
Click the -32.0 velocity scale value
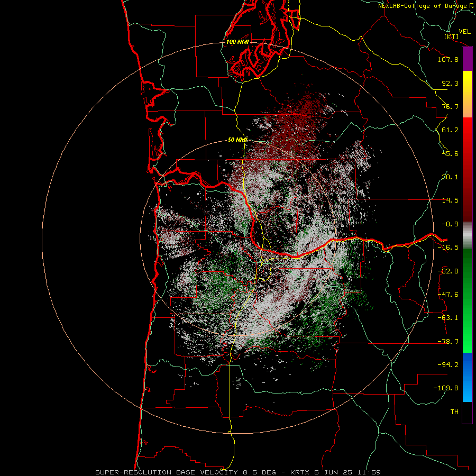pyautogui.click(x=448, y=271)
